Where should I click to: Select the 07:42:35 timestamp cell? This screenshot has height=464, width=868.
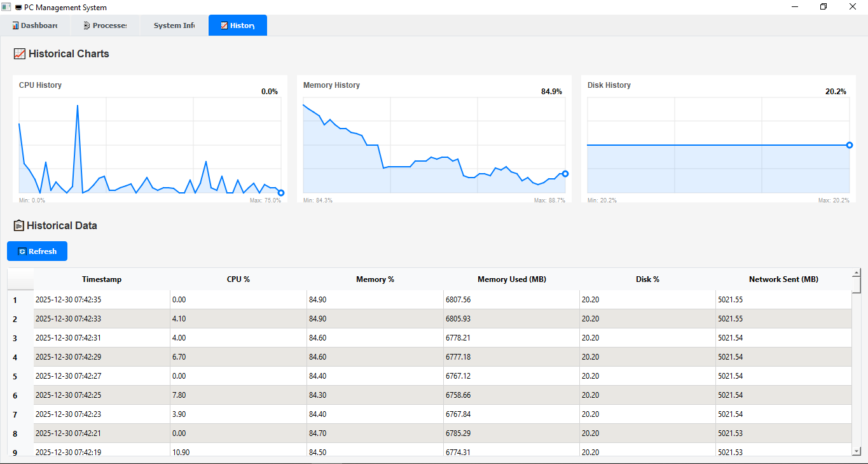102,300
